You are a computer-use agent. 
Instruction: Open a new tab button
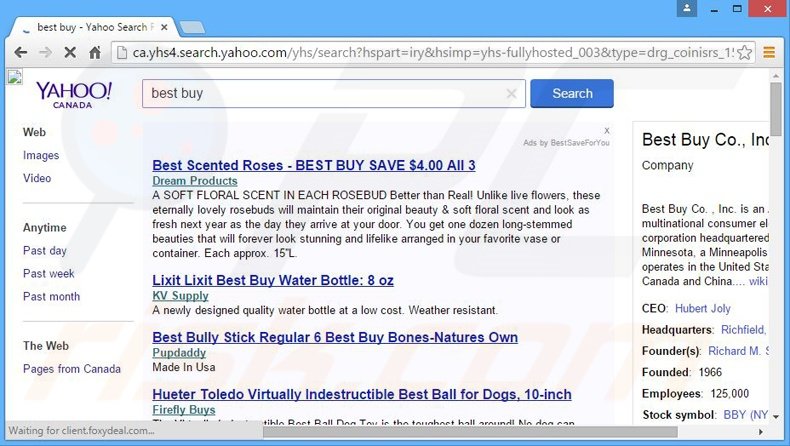point(192,27)
